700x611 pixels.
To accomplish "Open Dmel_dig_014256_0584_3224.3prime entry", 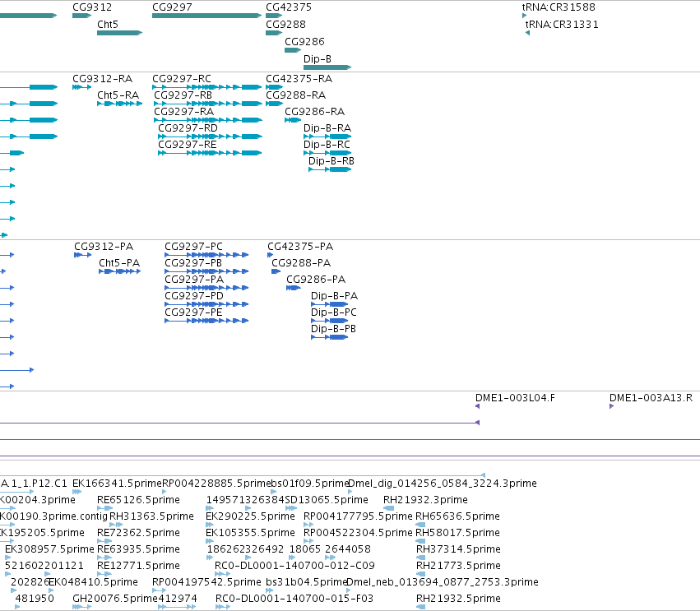I will (443, 484).
